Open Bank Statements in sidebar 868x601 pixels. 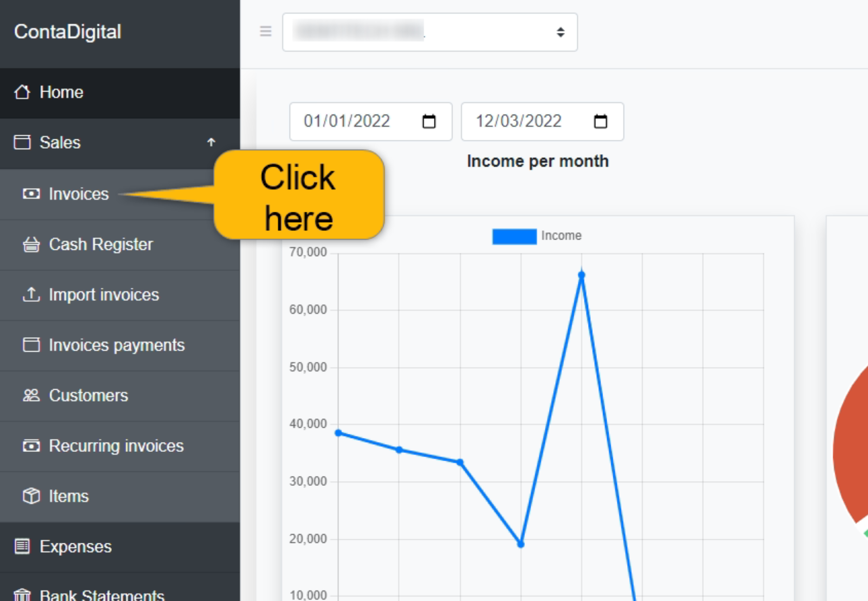[102, 594]
